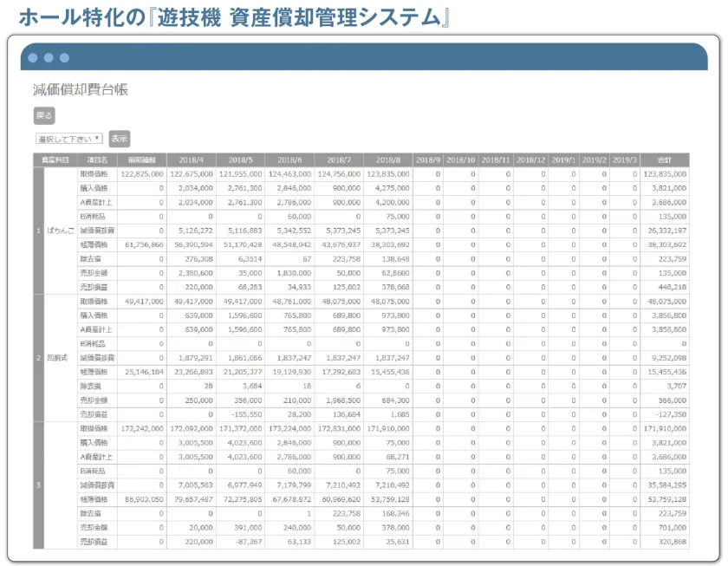Click the 表示 display button
The height and width of the screenshot is (566, 728).
120,139
